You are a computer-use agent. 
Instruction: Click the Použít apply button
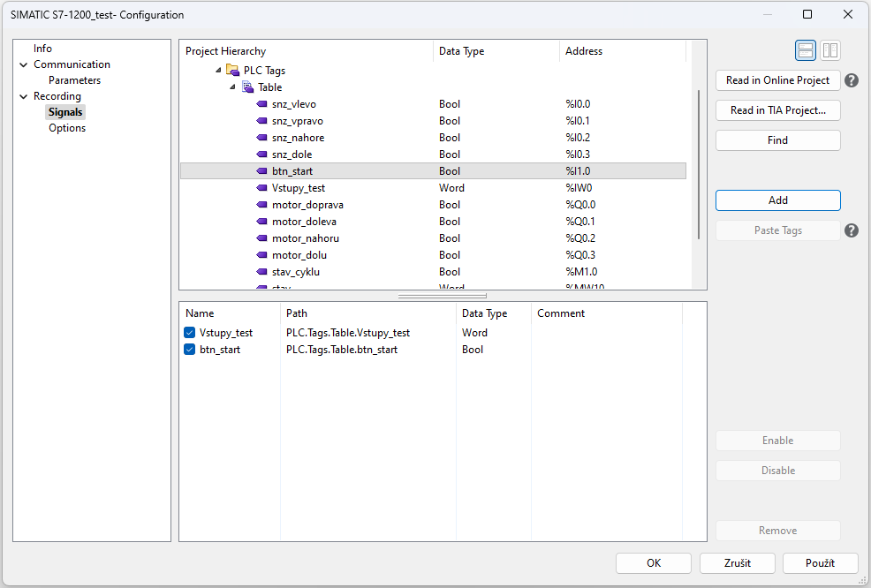pyautogui.click(x=820, y=563)
